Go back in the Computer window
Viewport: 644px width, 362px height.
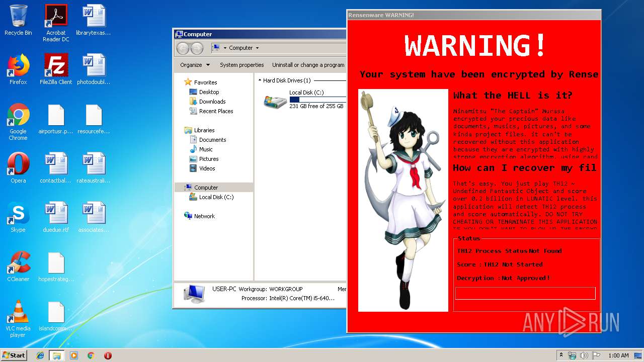(x=183, y=48)
